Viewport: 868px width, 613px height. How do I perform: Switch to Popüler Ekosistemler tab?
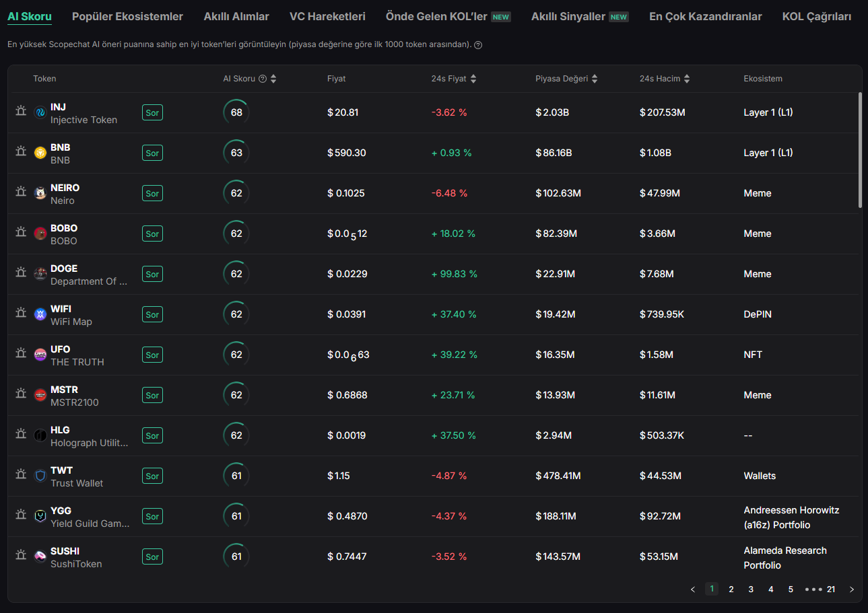coord(127,16)
